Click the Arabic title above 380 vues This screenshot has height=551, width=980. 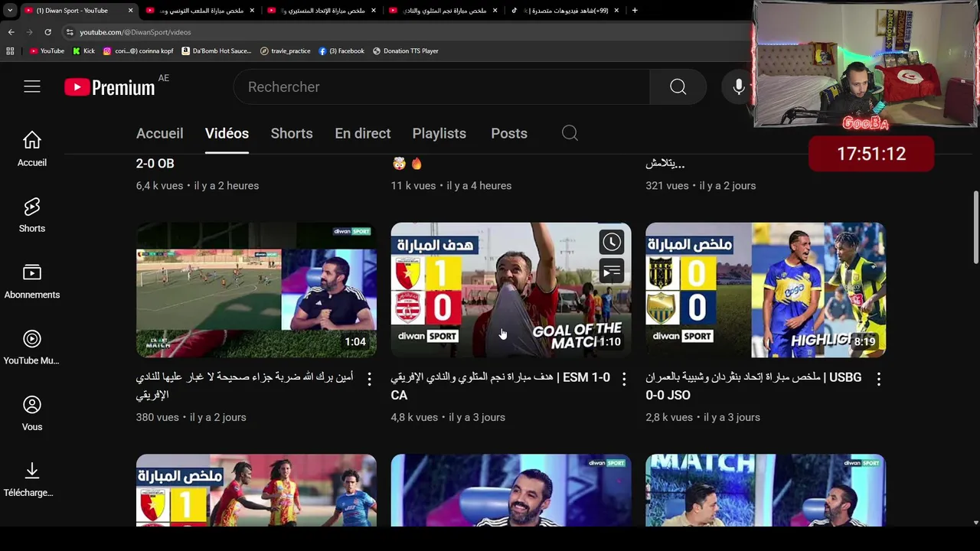(245, 386)
